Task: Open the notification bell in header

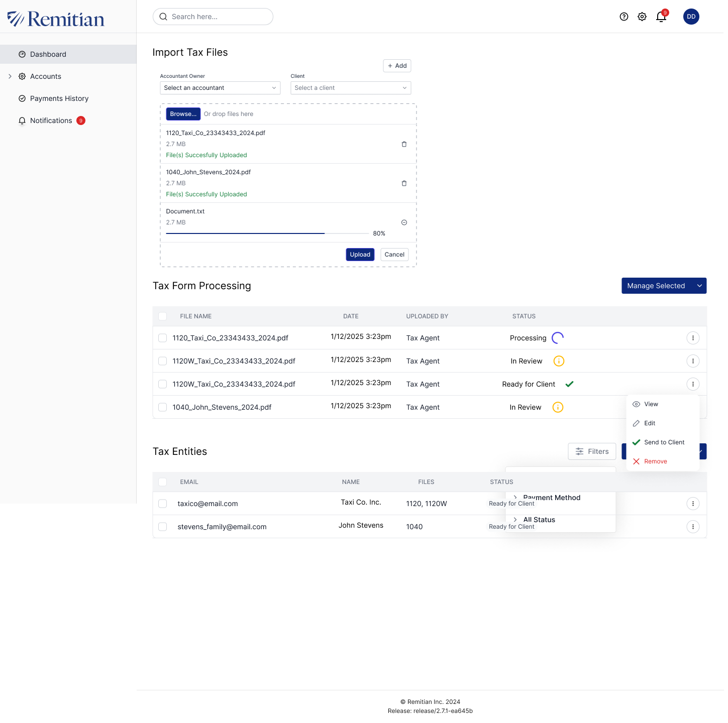Action: (661, 17)
